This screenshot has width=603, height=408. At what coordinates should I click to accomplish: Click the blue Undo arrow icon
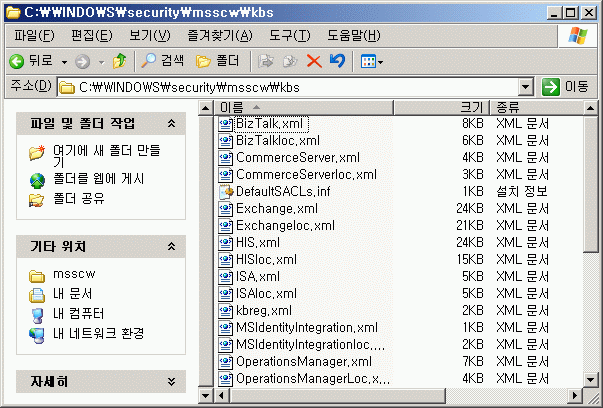tap(337, 61)
